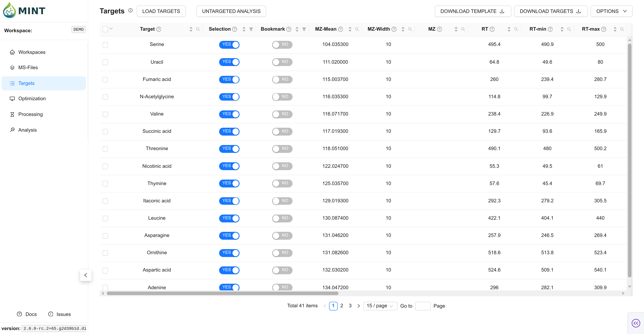Click the info icon next to Targets title
Image resolution: width=644 pixels, height=334 pixels.
[x=130, y=11]
